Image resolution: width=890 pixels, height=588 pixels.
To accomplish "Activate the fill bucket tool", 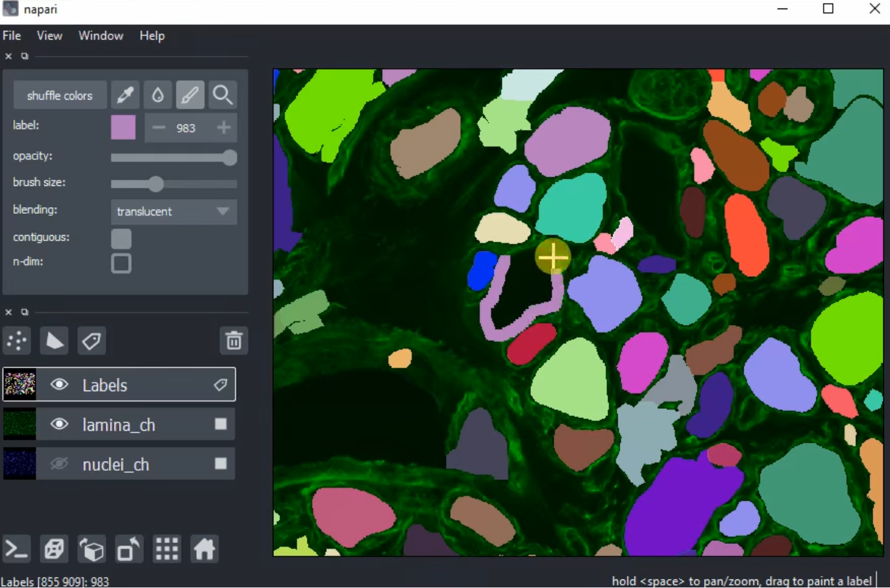I will 158,95.
